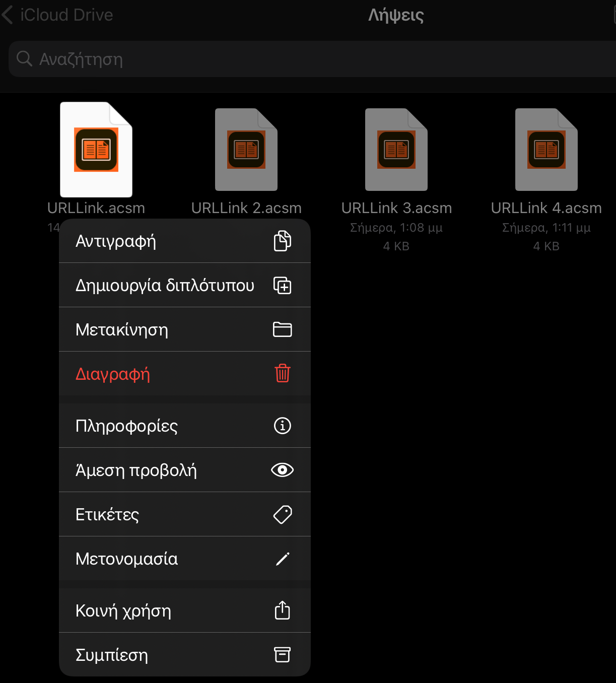Click the file name URLLink 4.acsm

tap(546, 208)
